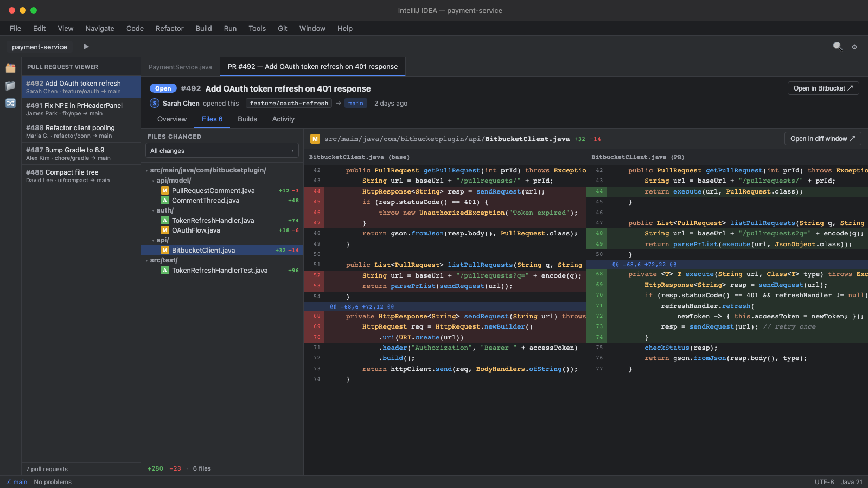Click the main target branch label
868x488 pixels.
[356, 103]
